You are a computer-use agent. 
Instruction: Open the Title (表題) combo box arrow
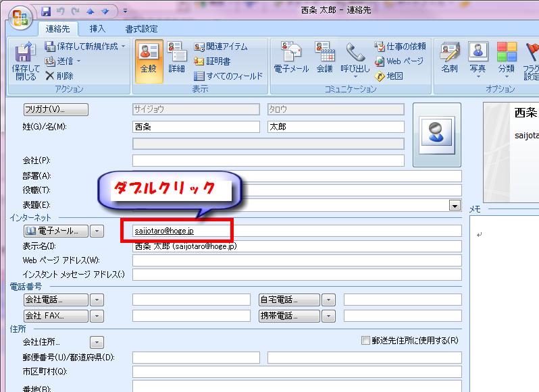click(455, 205)
